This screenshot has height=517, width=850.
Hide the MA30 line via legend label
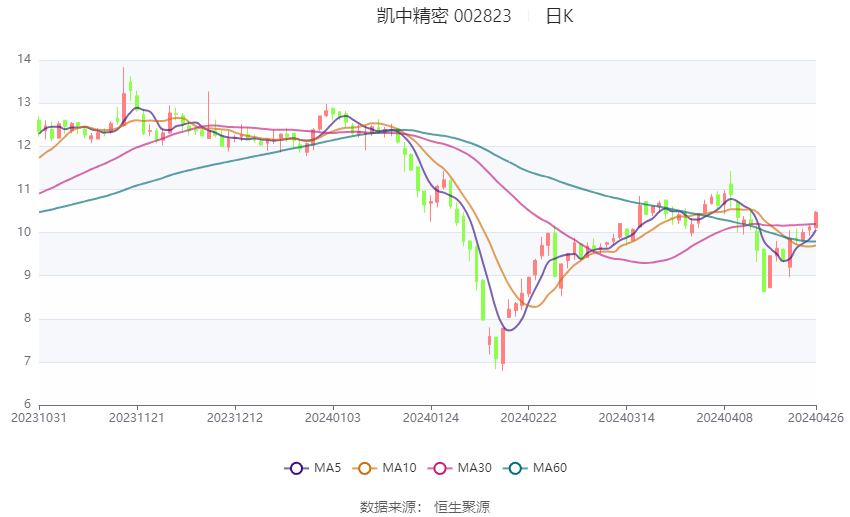tap(476, 467)
